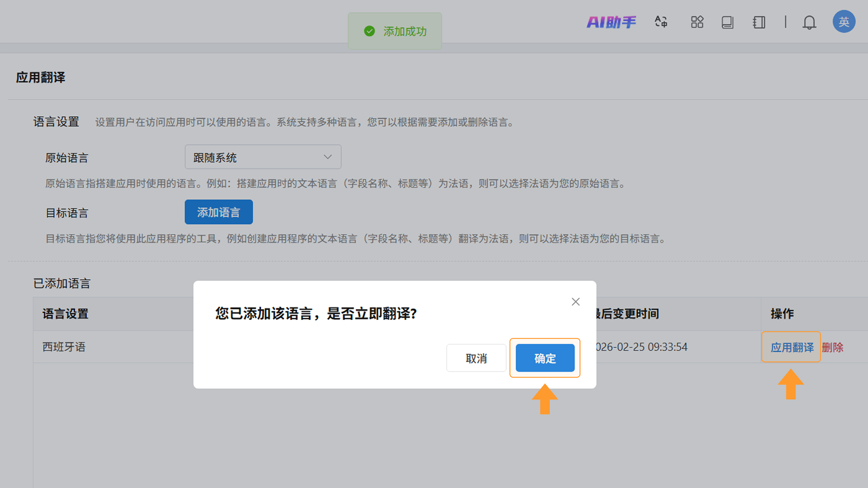Expand the 原始语言 dropdown arrow

(328, 157)
